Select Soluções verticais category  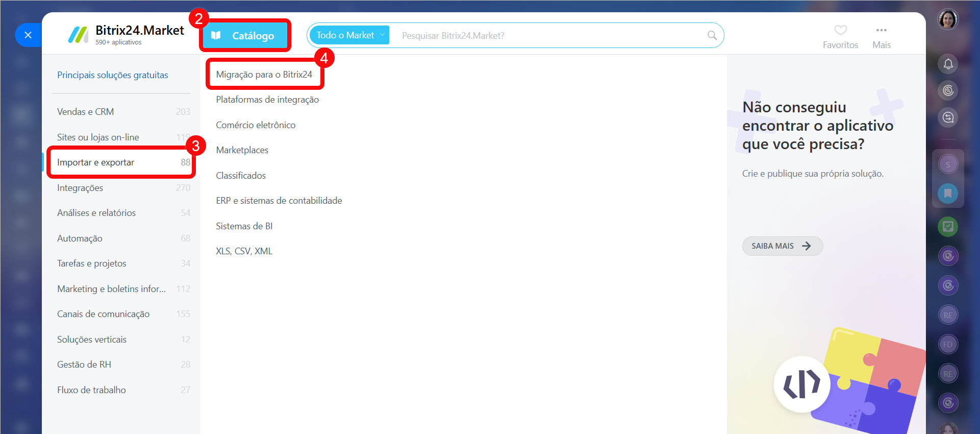click(x=123, y=340)
